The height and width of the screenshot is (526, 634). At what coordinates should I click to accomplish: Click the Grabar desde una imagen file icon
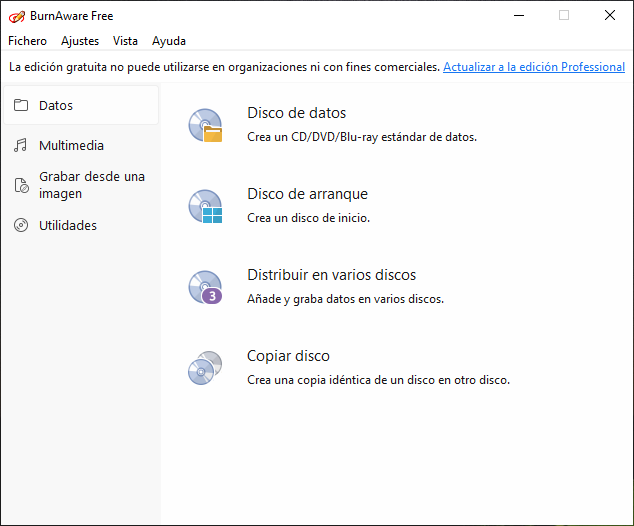(x=21, y=185)
